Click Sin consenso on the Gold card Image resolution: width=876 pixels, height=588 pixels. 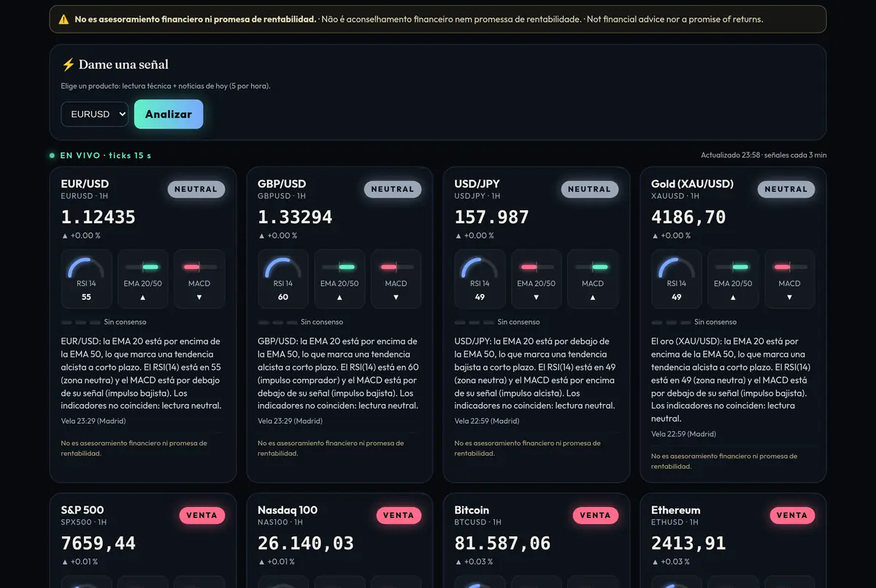tap(715, 322)
